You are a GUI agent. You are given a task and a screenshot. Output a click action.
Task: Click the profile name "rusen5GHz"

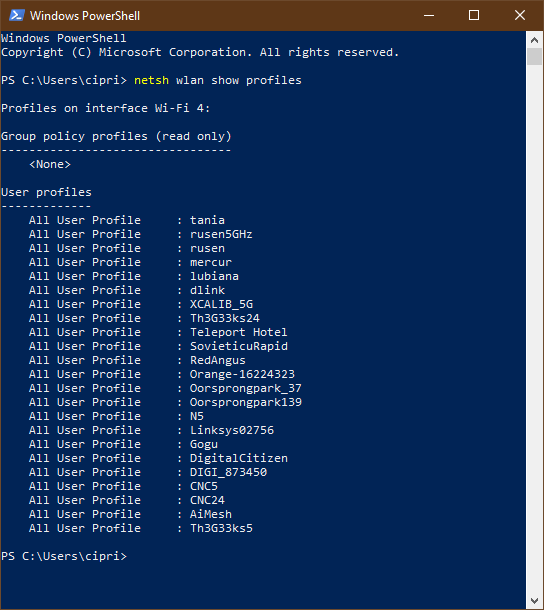221,234
